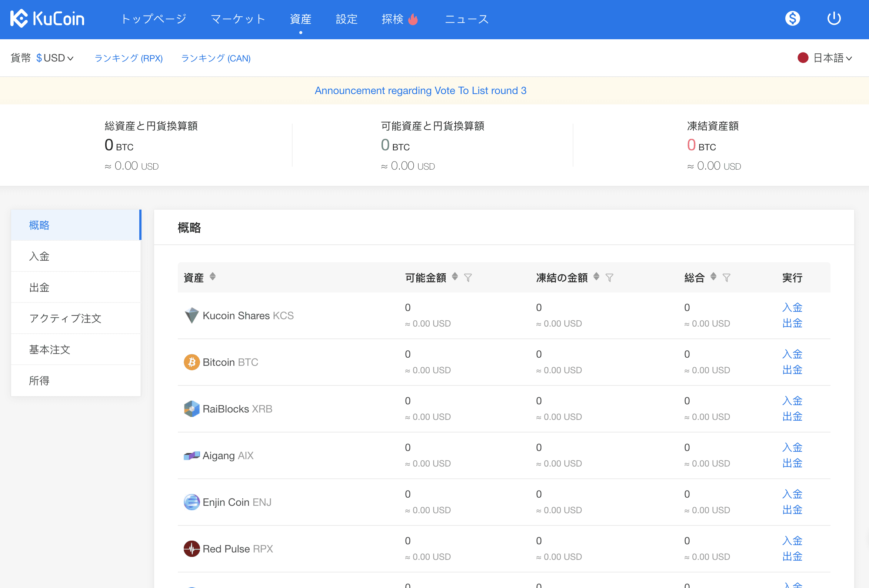Open the マーケット menu
The height and width of the screenshot is (588, 869).
click(x=238, y=19)
